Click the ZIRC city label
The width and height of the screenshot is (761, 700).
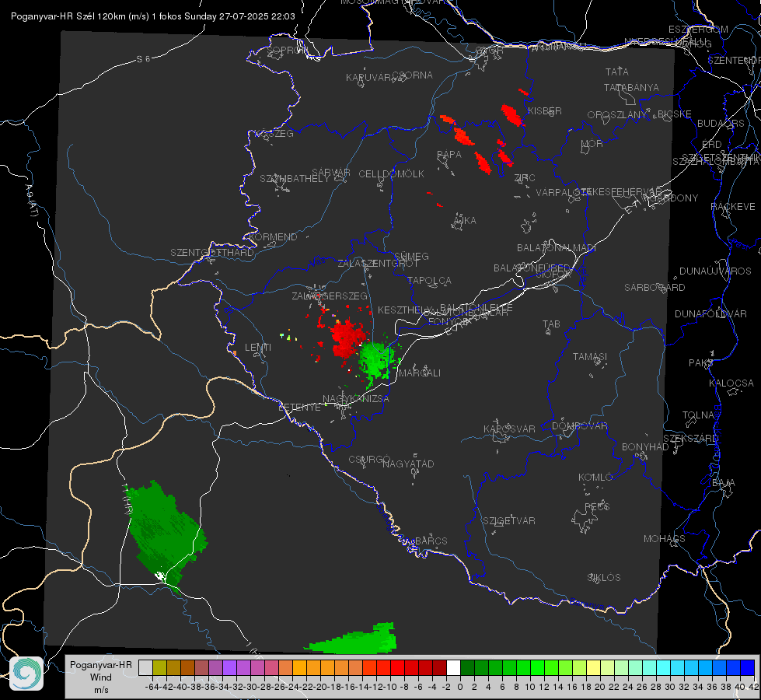(525, 178)
